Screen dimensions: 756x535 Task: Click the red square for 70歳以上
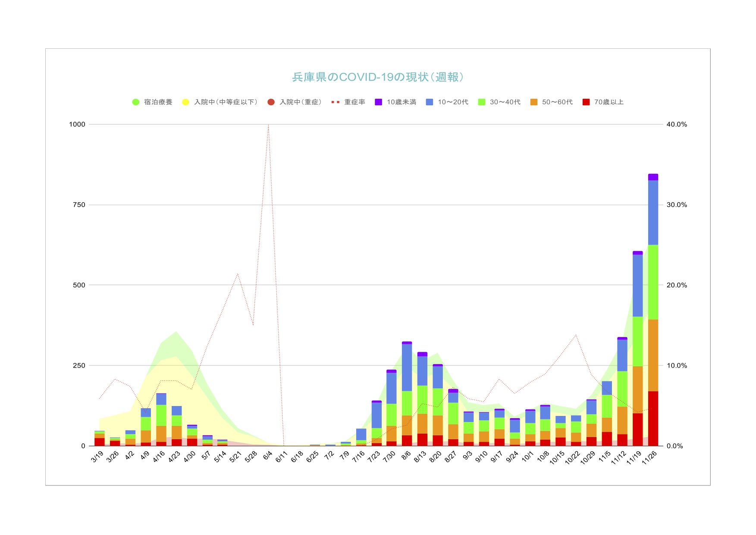(586, 102)
